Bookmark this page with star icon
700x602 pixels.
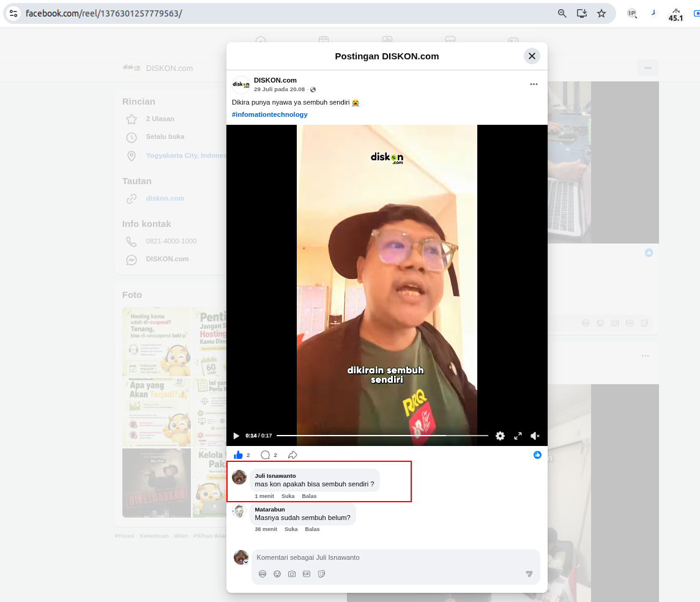coord(601,13)
